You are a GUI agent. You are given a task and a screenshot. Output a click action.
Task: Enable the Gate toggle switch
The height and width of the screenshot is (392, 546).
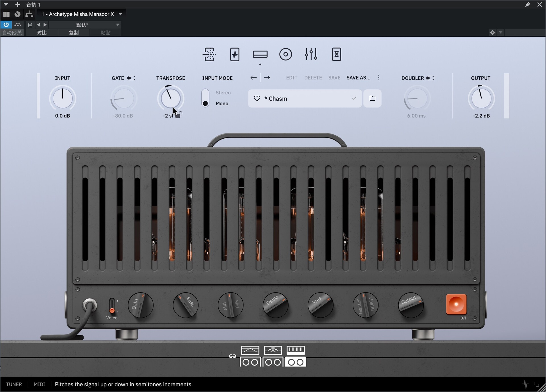pos(131,78)
